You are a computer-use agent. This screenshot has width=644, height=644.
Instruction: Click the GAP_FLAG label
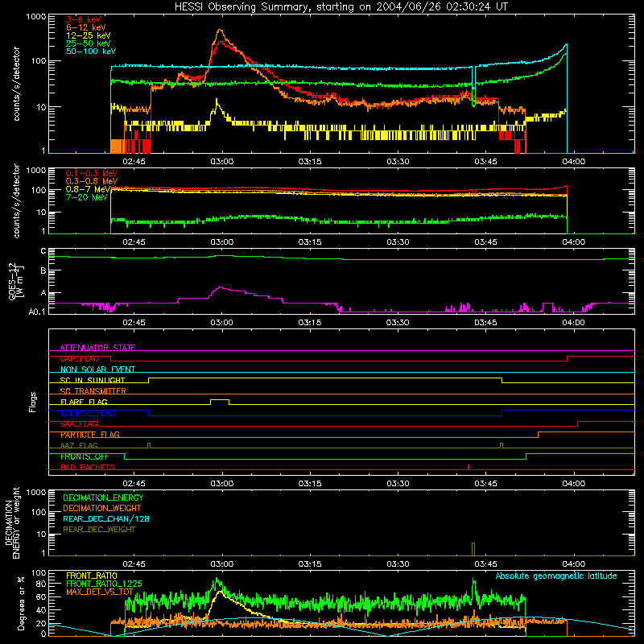pyautogui.click(x=79, y=358)
